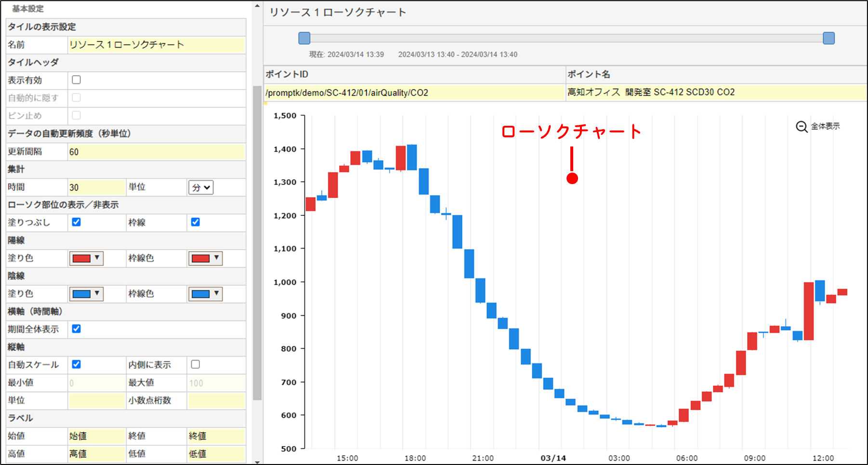Click the ローソク部位の表示／非表示 section header

(x=126, y=205)
